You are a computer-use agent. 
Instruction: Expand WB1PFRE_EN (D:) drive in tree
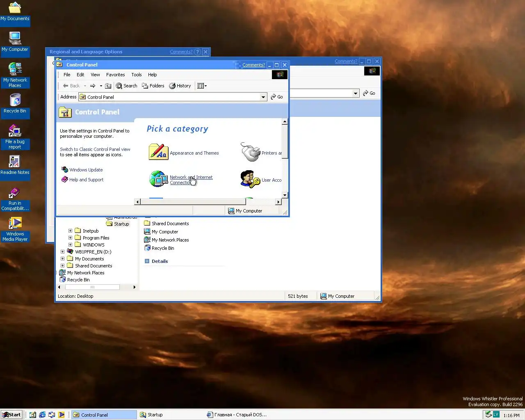click(x=62, y=251)
